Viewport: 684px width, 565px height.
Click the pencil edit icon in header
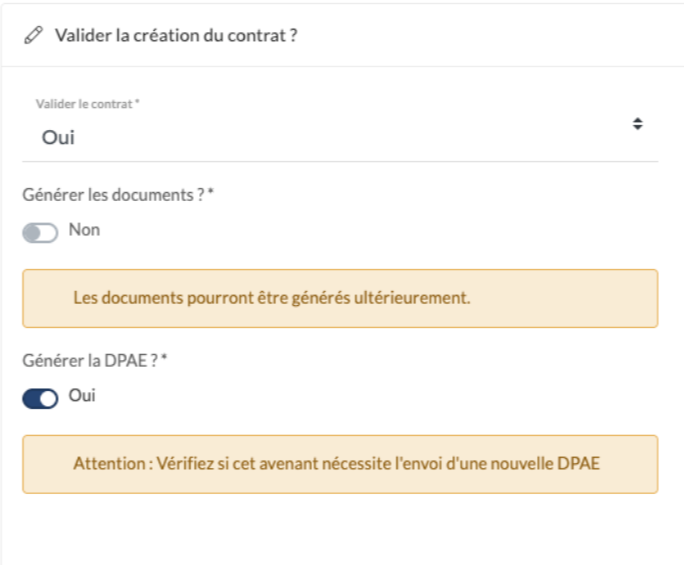pyautogui.click(x=34, y=35)
